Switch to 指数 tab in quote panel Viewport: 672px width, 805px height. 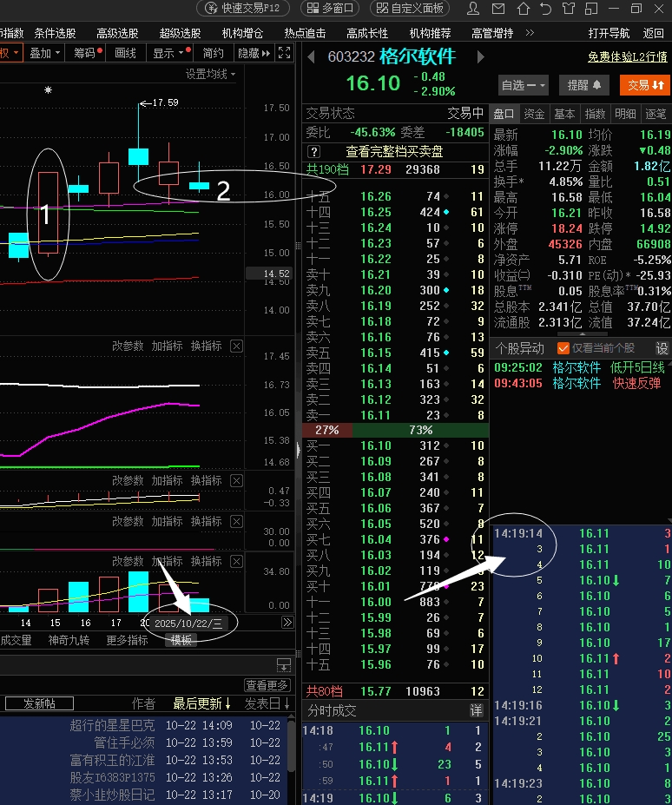click(595, 114)
